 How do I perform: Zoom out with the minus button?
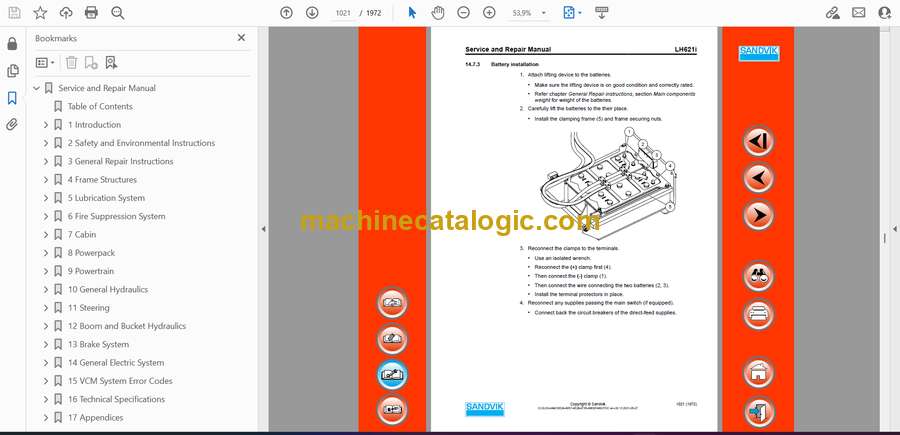click(x=463, y=13)
